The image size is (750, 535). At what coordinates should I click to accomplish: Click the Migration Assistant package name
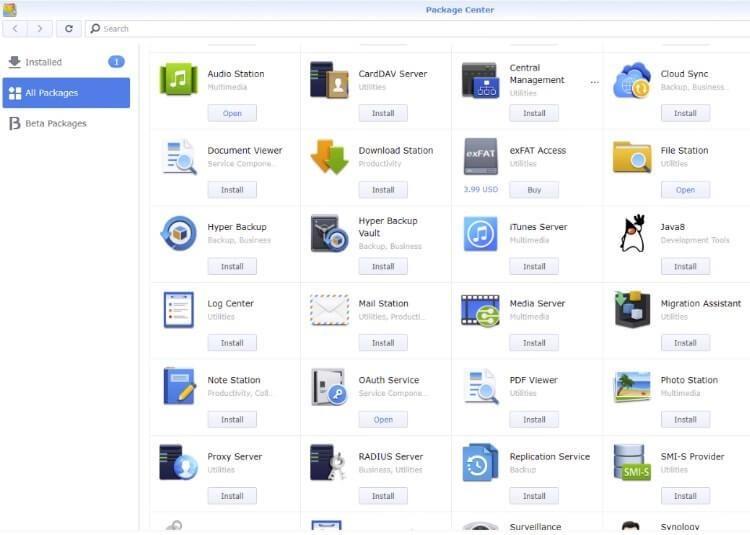[701, 303]
